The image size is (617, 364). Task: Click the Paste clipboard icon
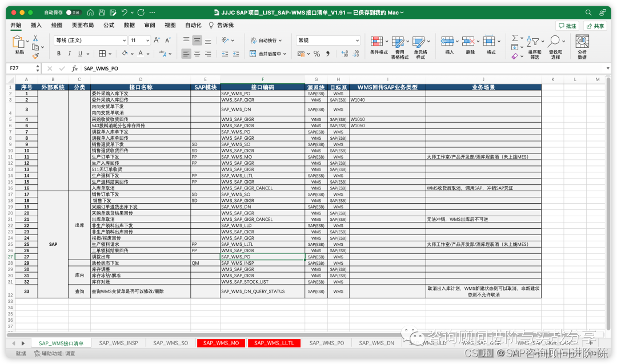(x=18, y=42)
